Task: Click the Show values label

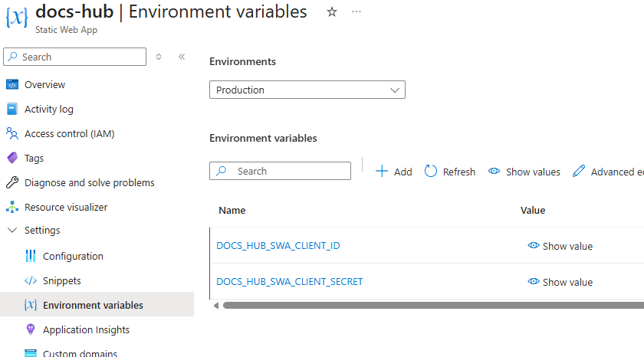Action: 533,172
